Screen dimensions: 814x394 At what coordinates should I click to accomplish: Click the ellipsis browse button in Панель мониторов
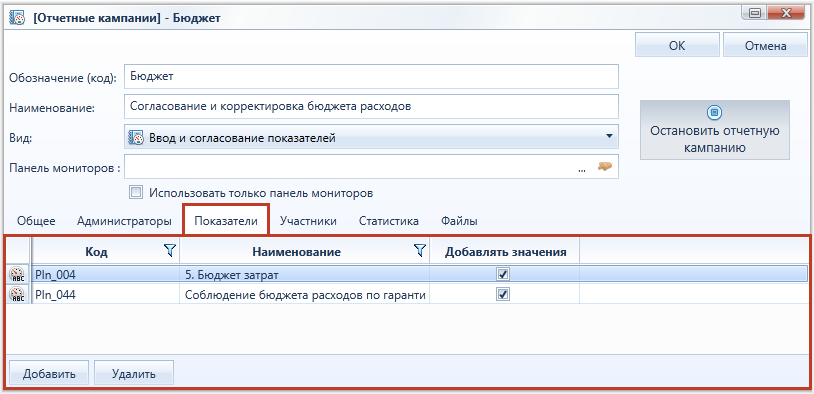[x=582, y=168]
